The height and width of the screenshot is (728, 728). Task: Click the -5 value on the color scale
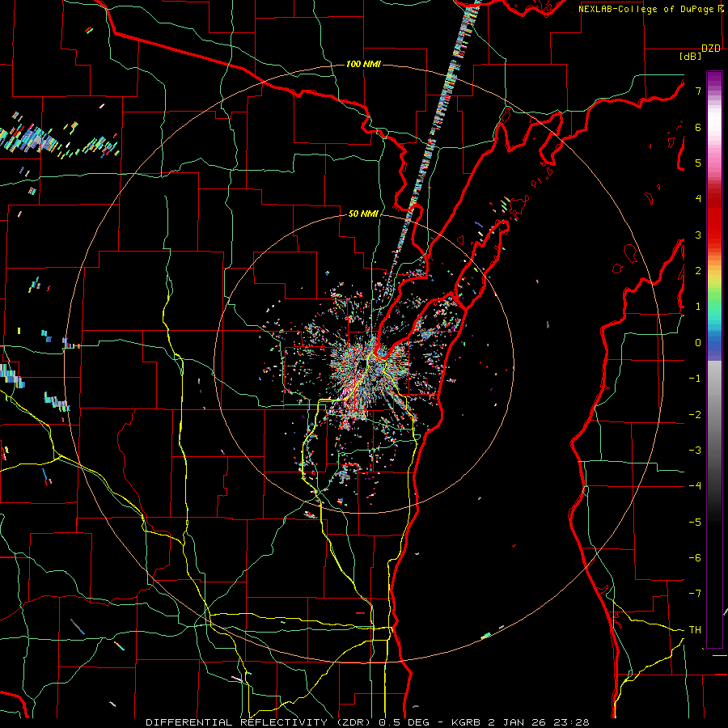click(x=695, y=523)
